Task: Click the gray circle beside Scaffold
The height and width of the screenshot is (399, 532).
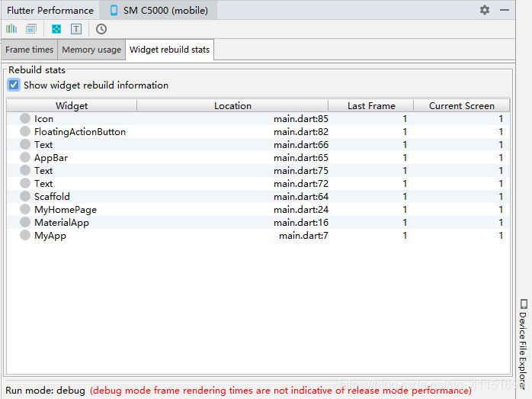Action: 25,196
